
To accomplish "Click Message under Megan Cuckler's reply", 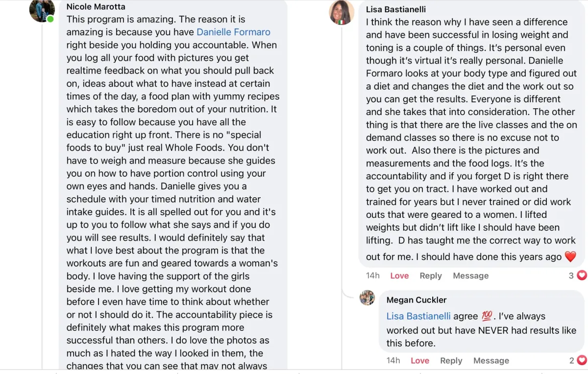I will tap(491, 361).
